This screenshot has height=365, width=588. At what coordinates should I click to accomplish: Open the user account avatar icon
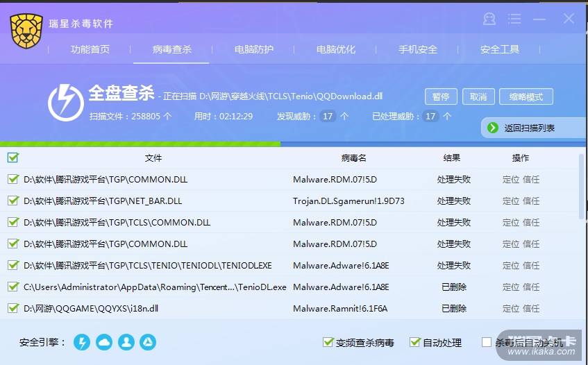point(489,19)
